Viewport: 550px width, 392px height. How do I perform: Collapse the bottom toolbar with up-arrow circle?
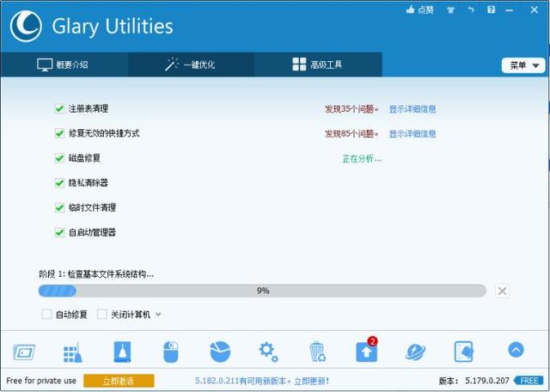[x=516, y=350]
